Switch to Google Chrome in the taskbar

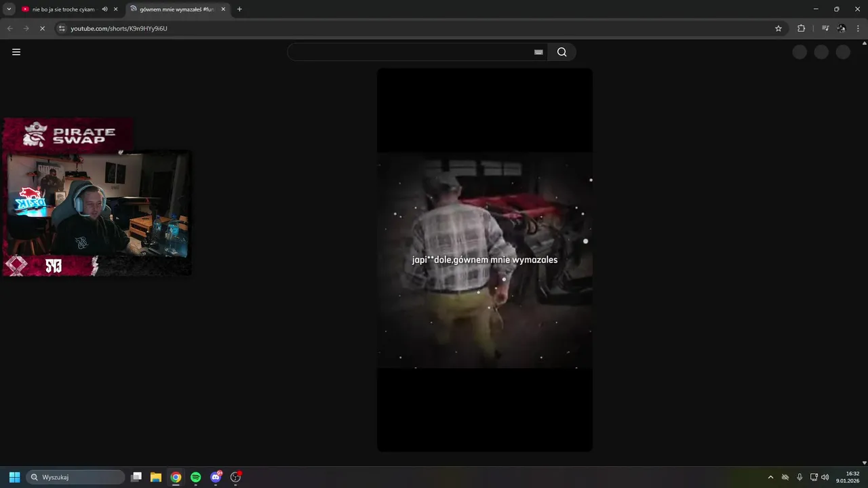[176, 477]
